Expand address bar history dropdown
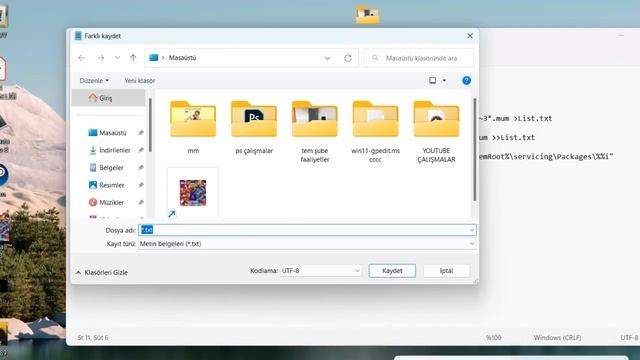640x360 pixels. point(327,58)
